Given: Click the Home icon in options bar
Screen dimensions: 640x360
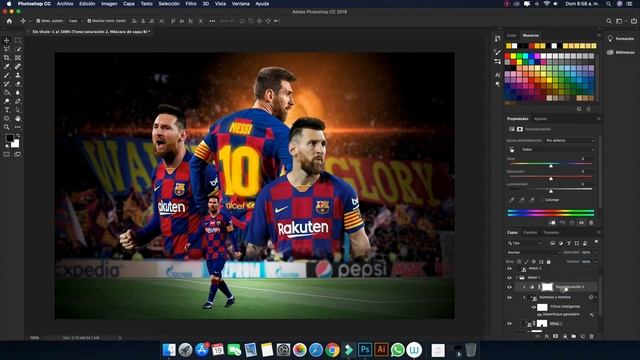Looking at the screenshot, I should click(x=9, y=21).
